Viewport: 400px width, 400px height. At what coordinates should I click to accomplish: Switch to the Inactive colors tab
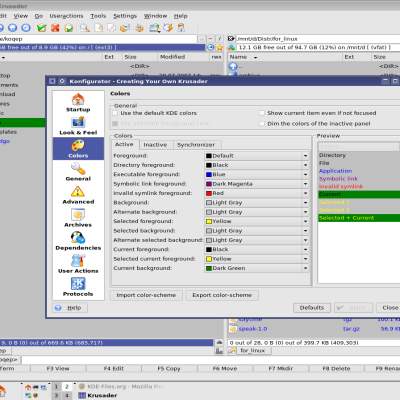155,145
